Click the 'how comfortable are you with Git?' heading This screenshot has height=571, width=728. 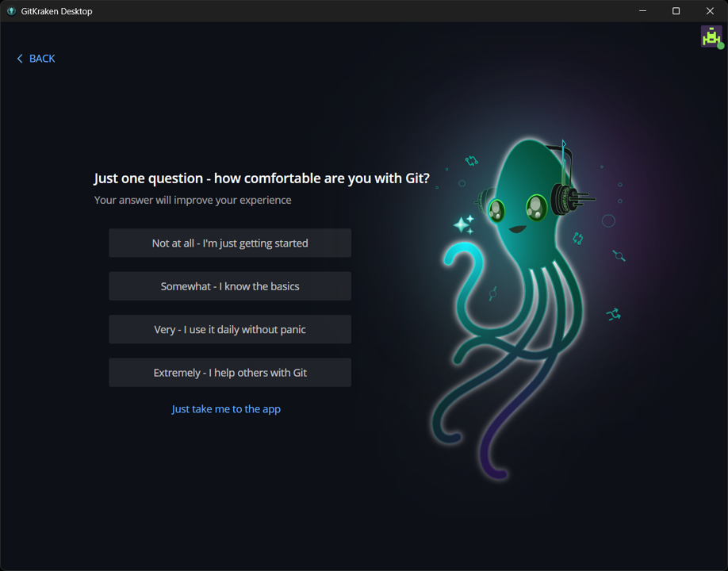pos(262,178)
